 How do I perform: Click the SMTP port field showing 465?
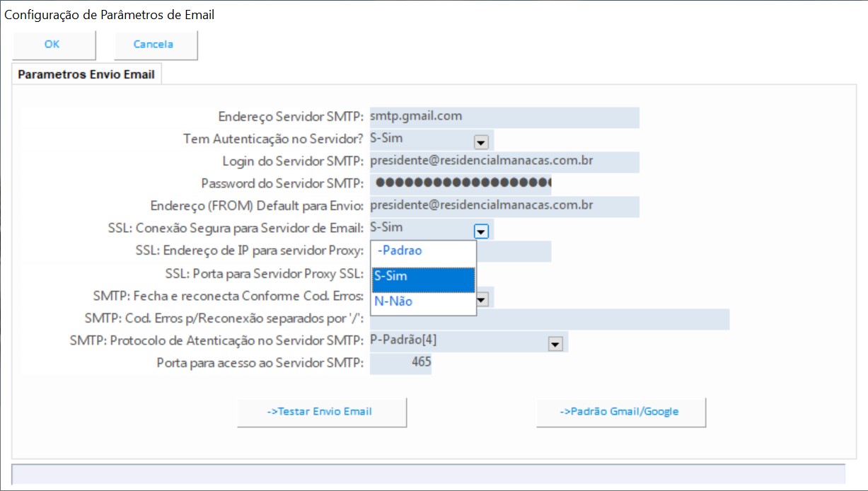pos(401,363)
